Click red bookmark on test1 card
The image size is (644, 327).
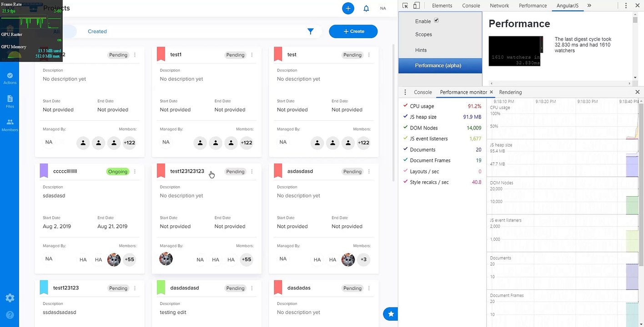pyautogui.click(x=161, y=54)
